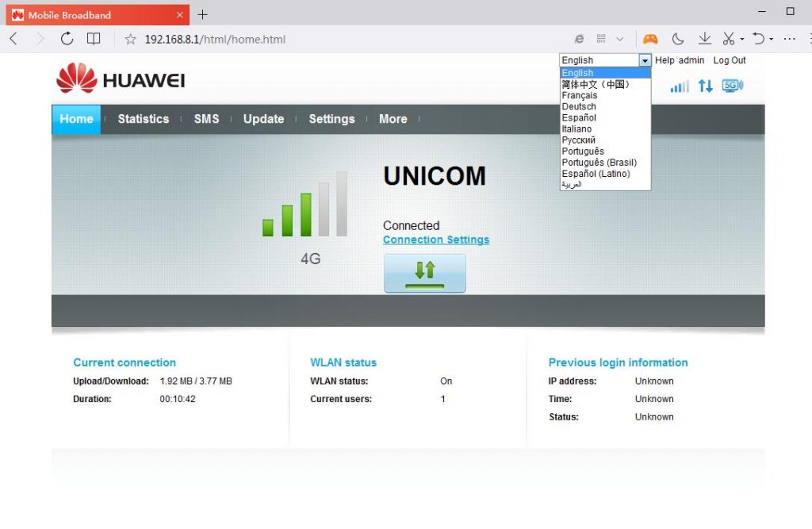
Task: Choose Français as the interface language
Action: 580,94
